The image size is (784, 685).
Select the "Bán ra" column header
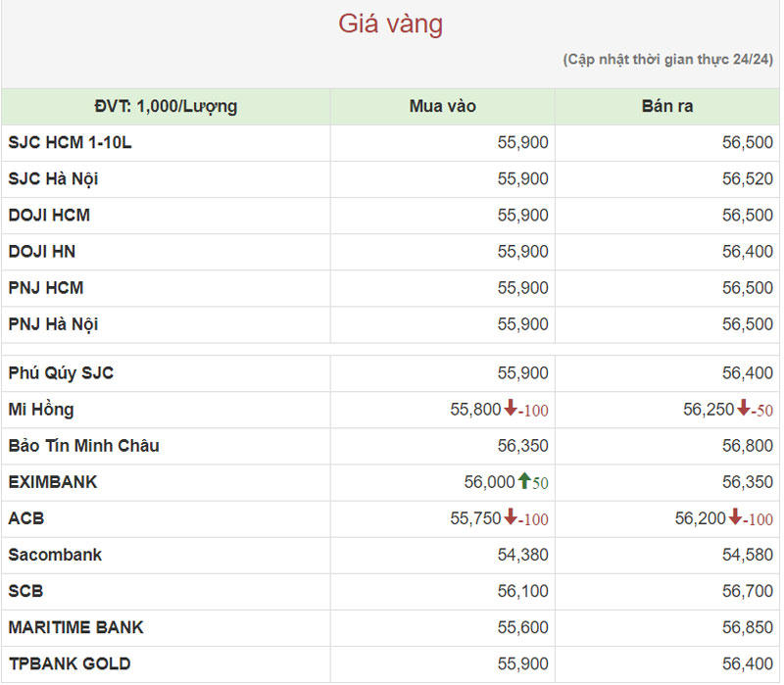tap(666, 106)
